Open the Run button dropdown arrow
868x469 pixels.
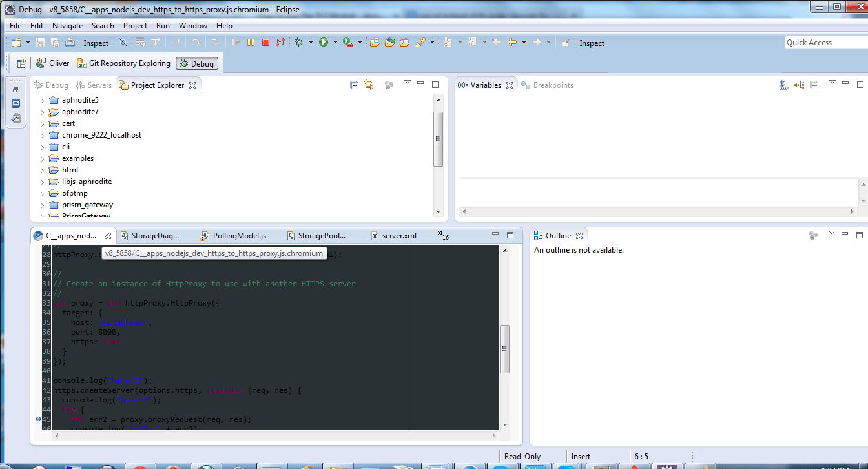(335, 43)
